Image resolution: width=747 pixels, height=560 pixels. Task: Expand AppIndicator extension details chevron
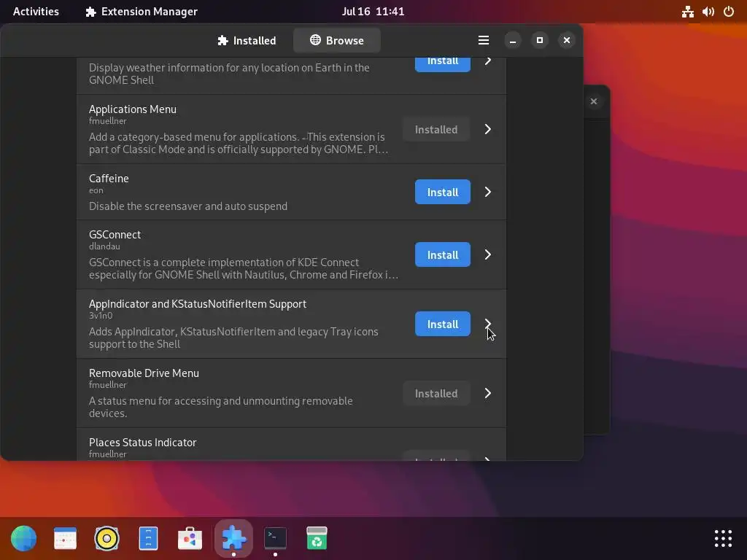[x=488, y=324]
